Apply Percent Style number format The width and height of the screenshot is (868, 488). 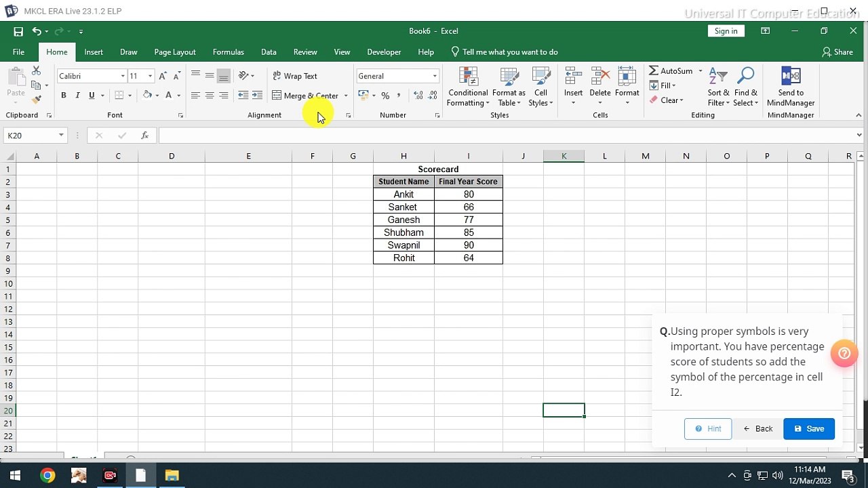coord(385,96)
